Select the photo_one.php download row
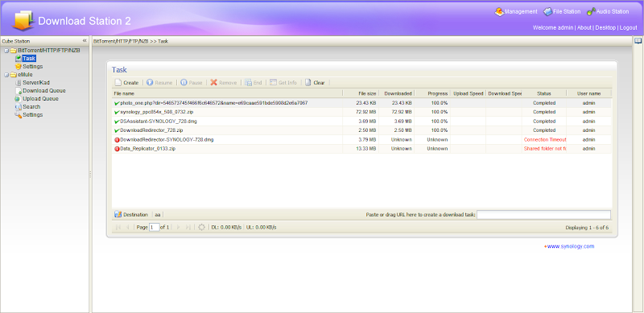Image resolution: width=644 pixels, height=313 pixels. (x=361, y=103)
